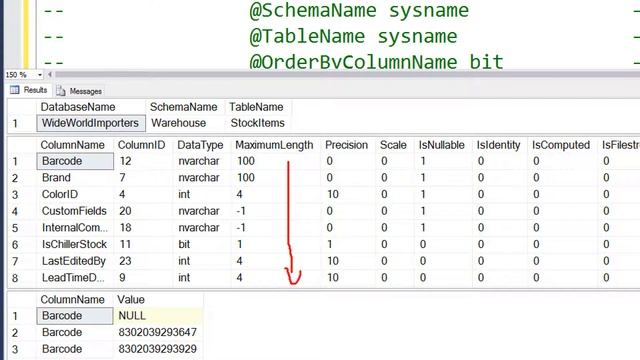This screenshot has height=360, width=640.
Task: Select the LastEditedBy column name cell
Action: [75, 261]
